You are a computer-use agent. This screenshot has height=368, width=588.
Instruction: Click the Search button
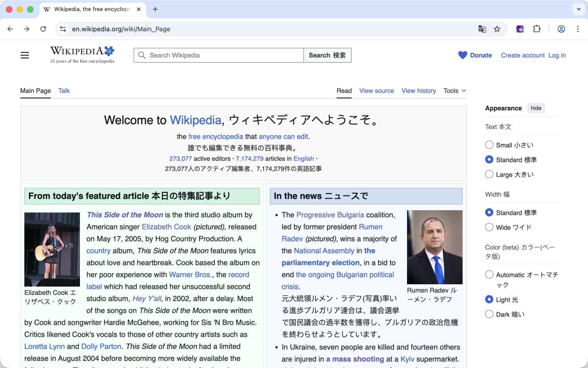pos(327,55)
